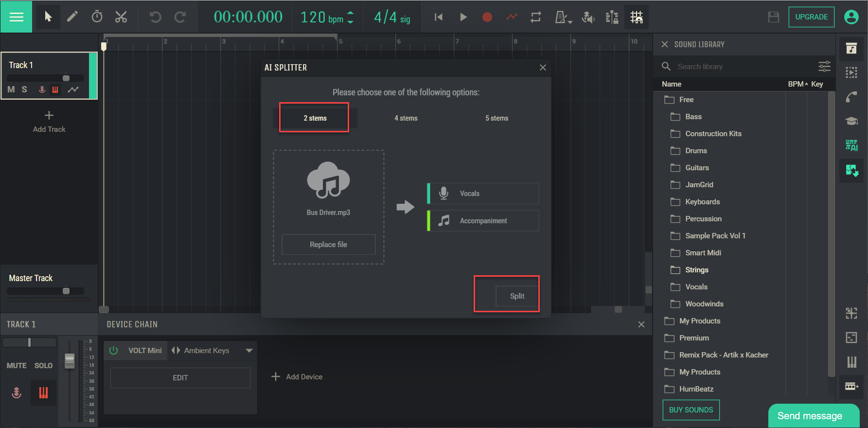Open the user account profile icon
868x428 pixels.
click(851, 17)
